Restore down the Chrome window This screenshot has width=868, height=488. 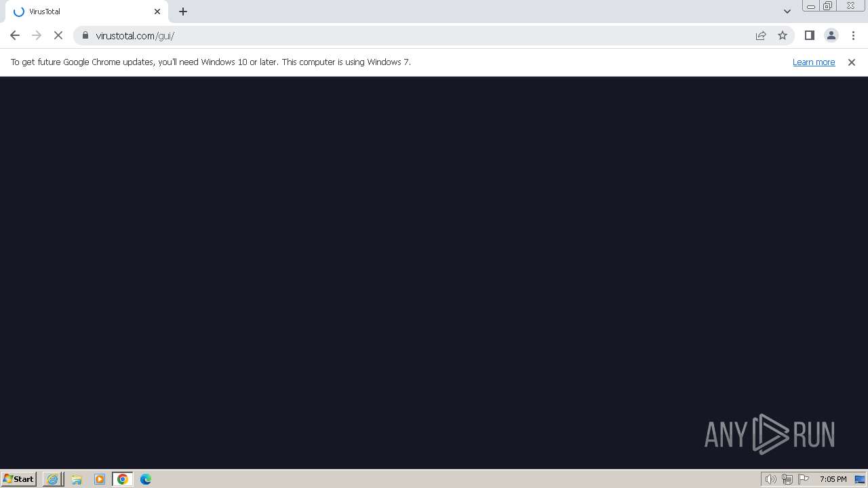(x=828, y=6)
